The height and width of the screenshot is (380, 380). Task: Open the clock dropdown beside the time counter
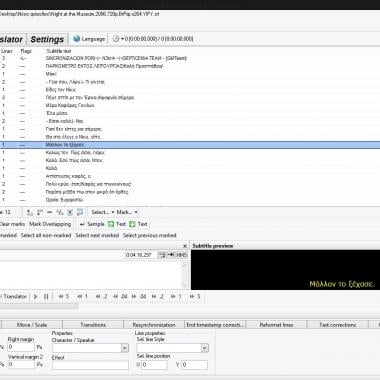click(118, 39)
